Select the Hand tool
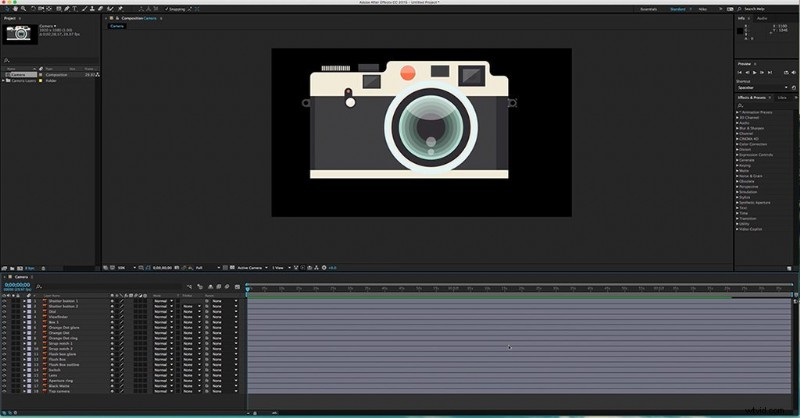The image size is (800, 418). tap(15, 9)
